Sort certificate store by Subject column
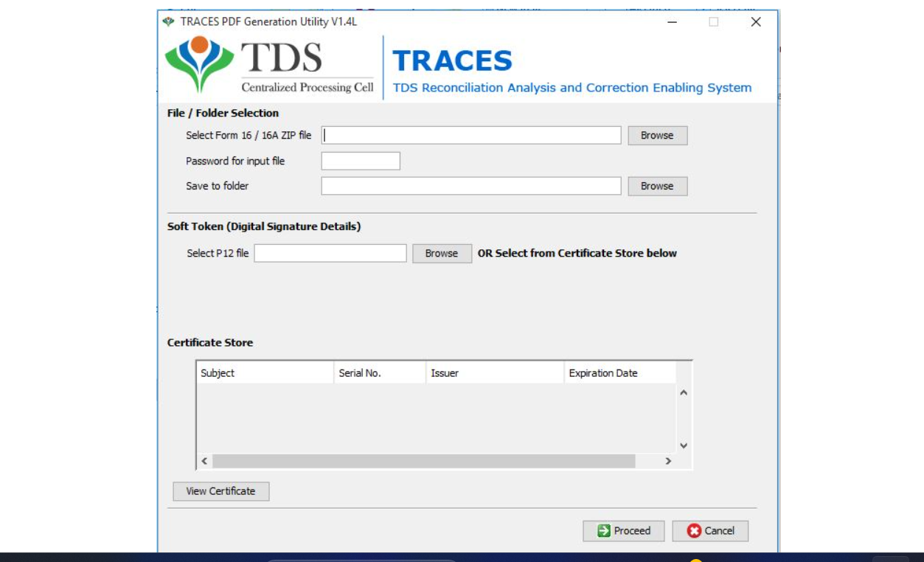Screen dimensions: 924x562 pos(265,373)
